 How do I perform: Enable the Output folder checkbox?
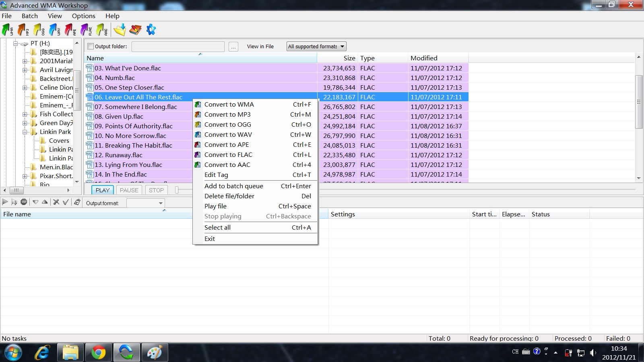tap(91, 46)
